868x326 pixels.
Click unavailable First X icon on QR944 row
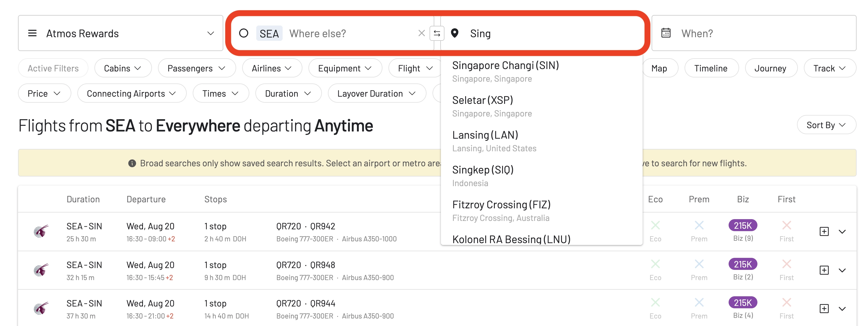click(786, 302)
